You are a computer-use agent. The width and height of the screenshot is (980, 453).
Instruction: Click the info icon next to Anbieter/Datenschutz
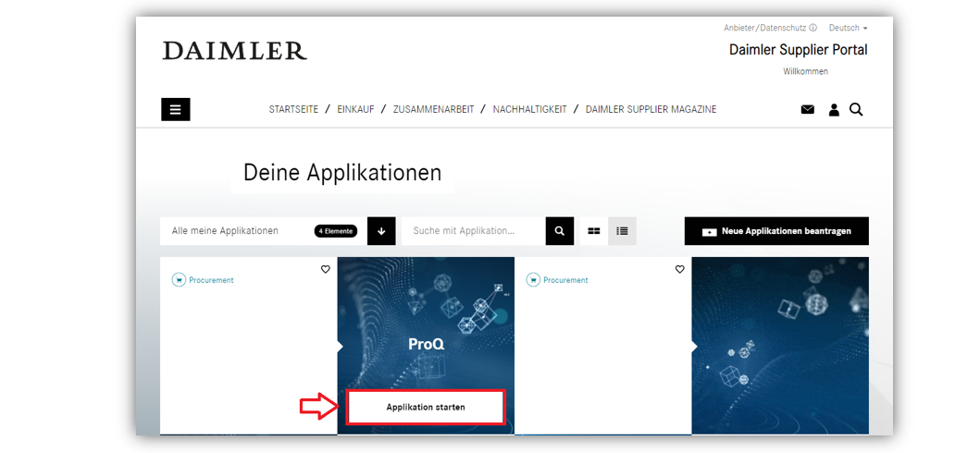(813, 28)
